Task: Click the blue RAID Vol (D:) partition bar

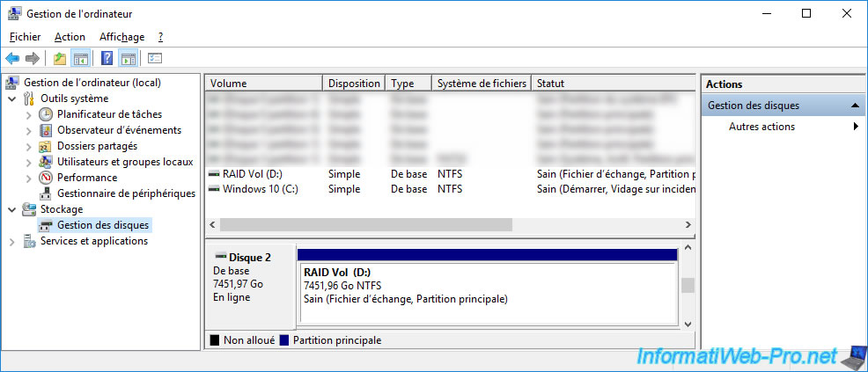Action: 488,255
